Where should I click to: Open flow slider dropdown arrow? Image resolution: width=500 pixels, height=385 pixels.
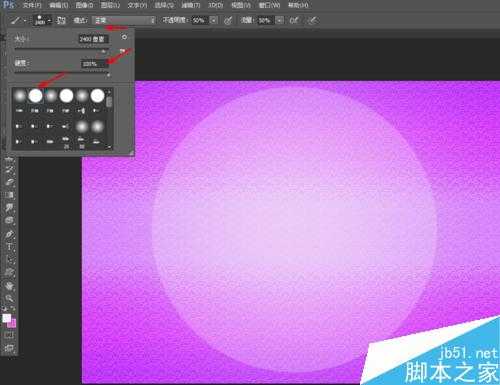pos(279,20)
